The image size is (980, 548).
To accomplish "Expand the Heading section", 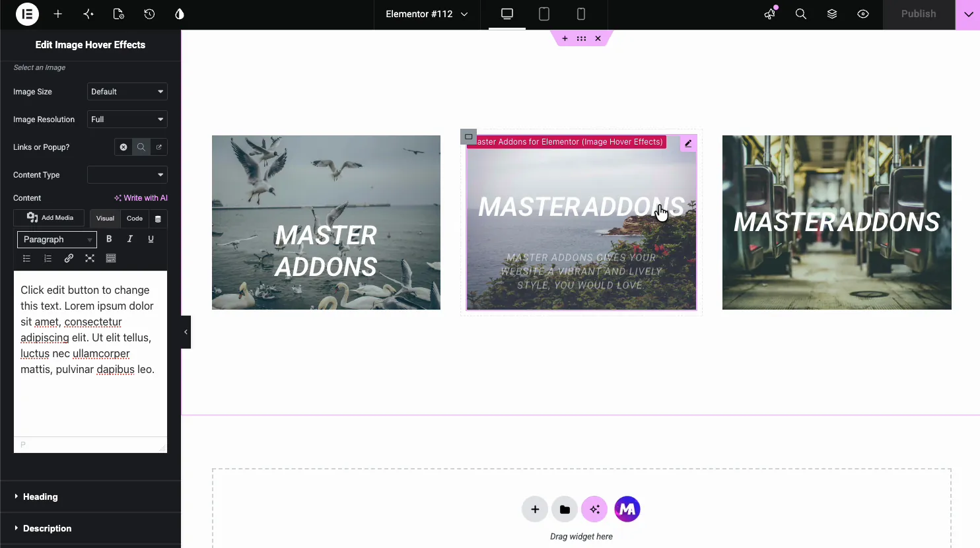I will click(90, 497).
